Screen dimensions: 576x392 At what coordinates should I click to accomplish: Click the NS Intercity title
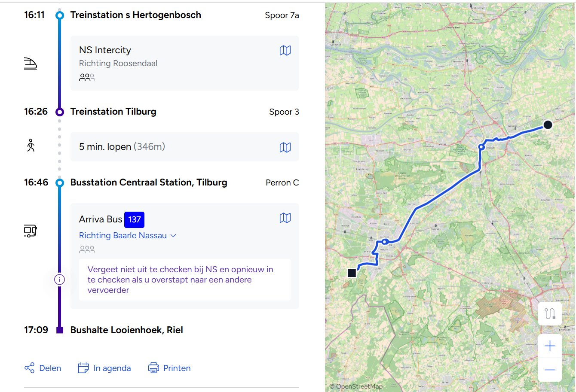[105, 50]
